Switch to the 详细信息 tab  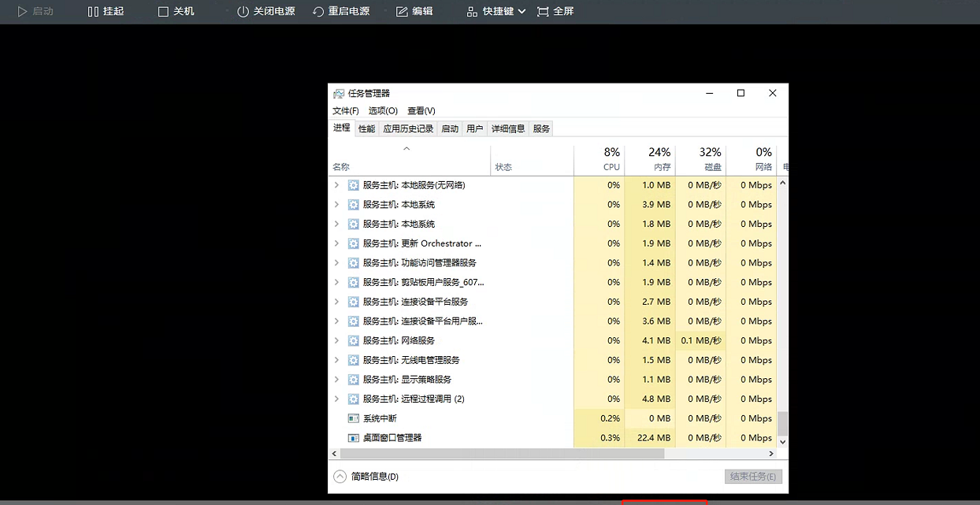[x=508, y=128]
